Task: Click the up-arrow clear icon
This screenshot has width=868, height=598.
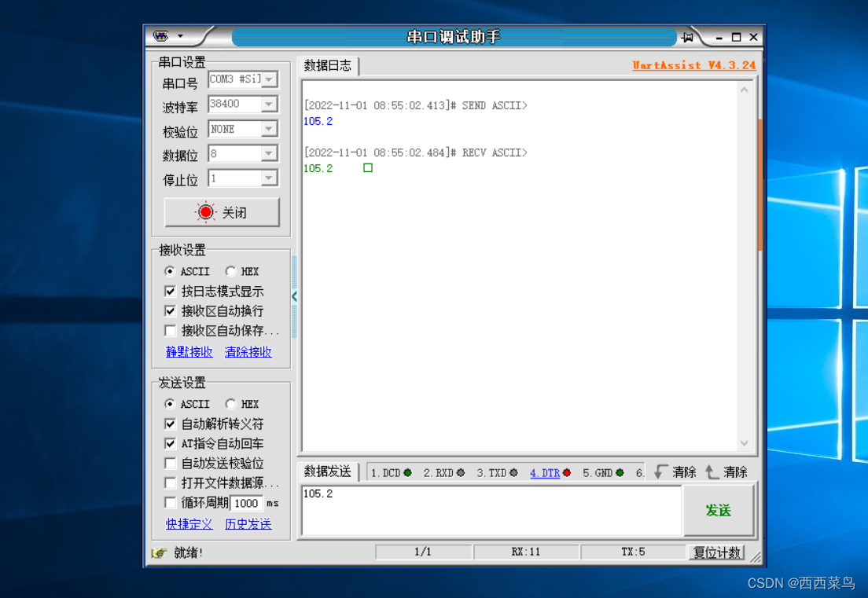Action: 712,471
